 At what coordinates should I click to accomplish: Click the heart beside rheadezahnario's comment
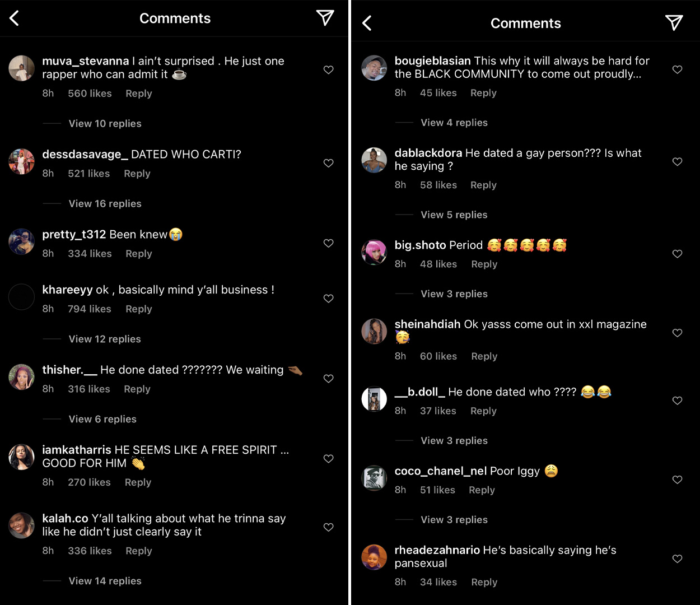coord(677,559)
